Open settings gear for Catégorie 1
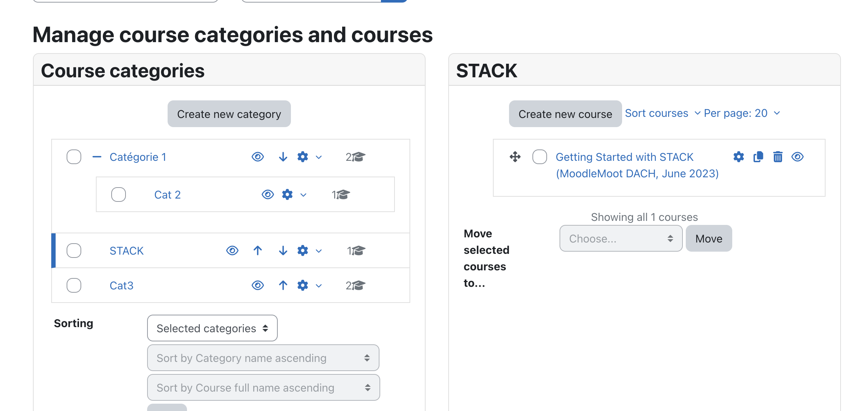868x411 pixels. point(303,157)
